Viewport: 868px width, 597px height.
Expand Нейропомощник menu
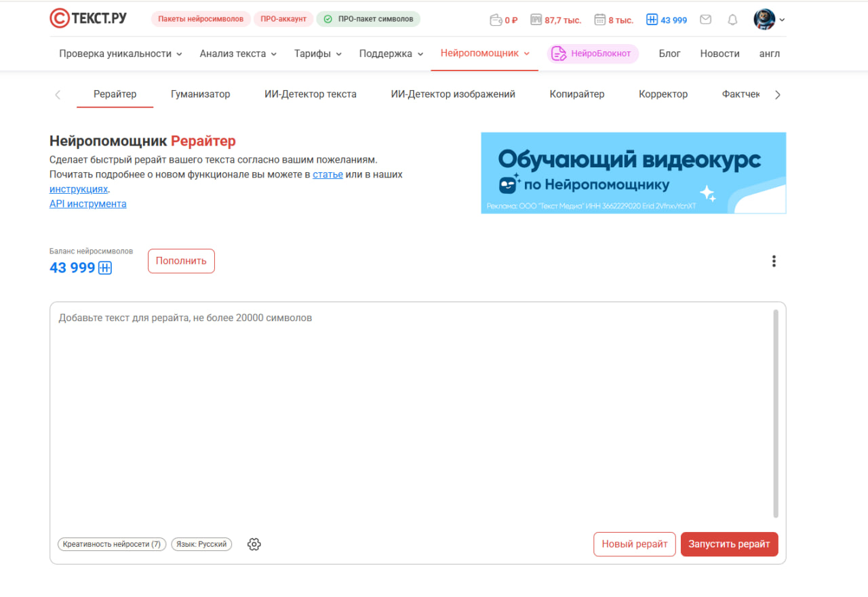pos(485,53)
